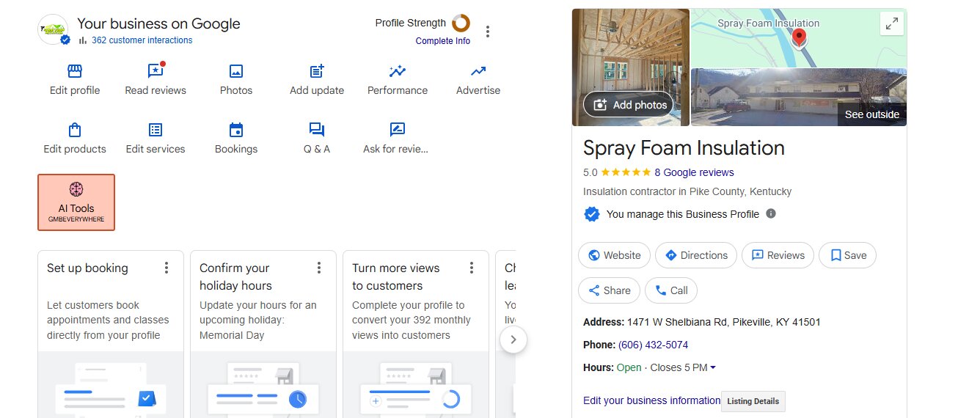Open the Advertise trend icon
This screenshot has width=980, height=418.
(478, 71)
